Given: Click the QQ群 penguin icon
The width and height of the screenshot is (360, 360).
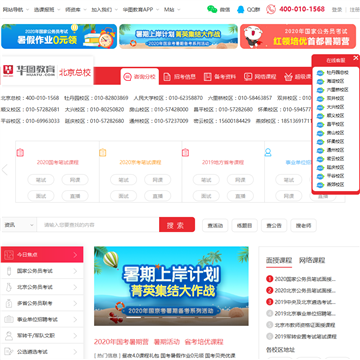Looking at the screenshot, I should coord(240,9).
